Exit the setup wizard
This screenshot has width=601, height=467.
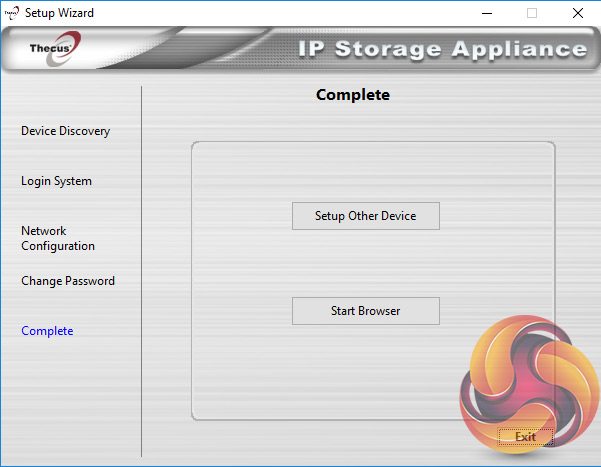click(x=525, y=437)
